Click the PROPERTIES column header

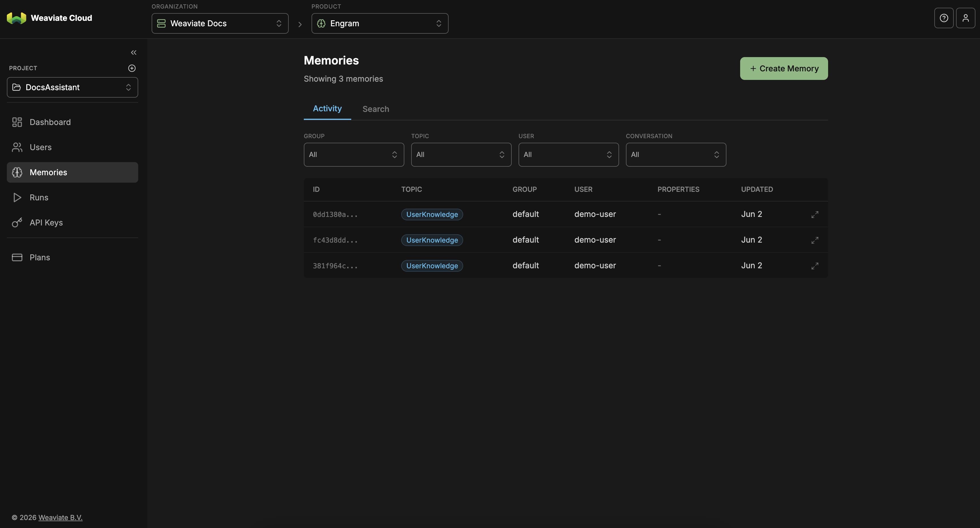click(x=678, y=189)
